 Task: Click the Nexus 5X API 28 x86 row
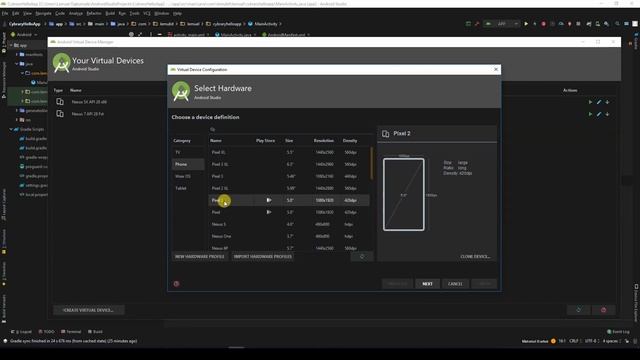pyautogui.click(x=110, y=102)
